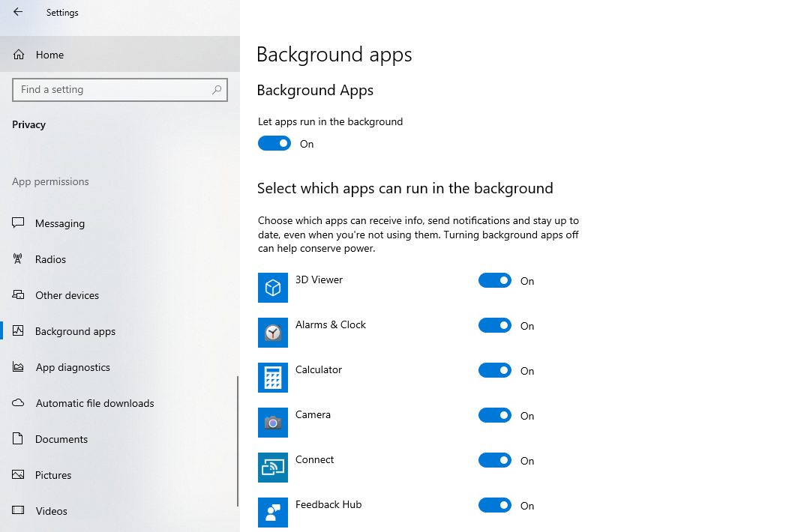Screen dimensions: 801x532
Task: Click the Background apps sidebar icon
Action: click(19, 330)
